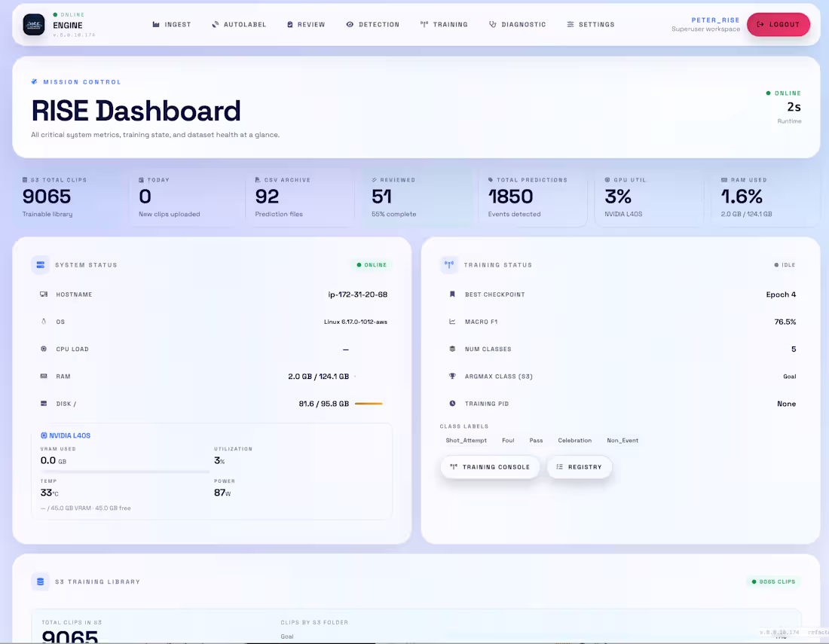Click the Epoch 4 checkpoint value
This screenshot has height=644, width=829.
click(x=781, y=295)
